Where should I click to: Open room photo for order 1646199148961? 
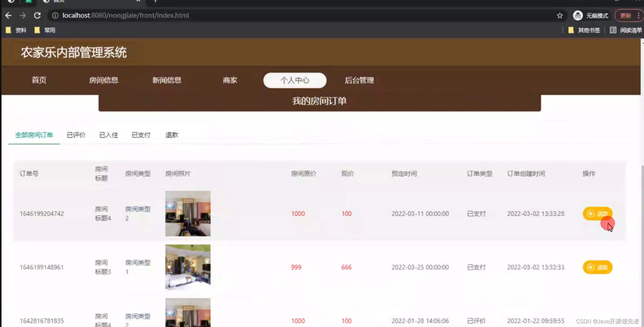click(x=188, y=267)
